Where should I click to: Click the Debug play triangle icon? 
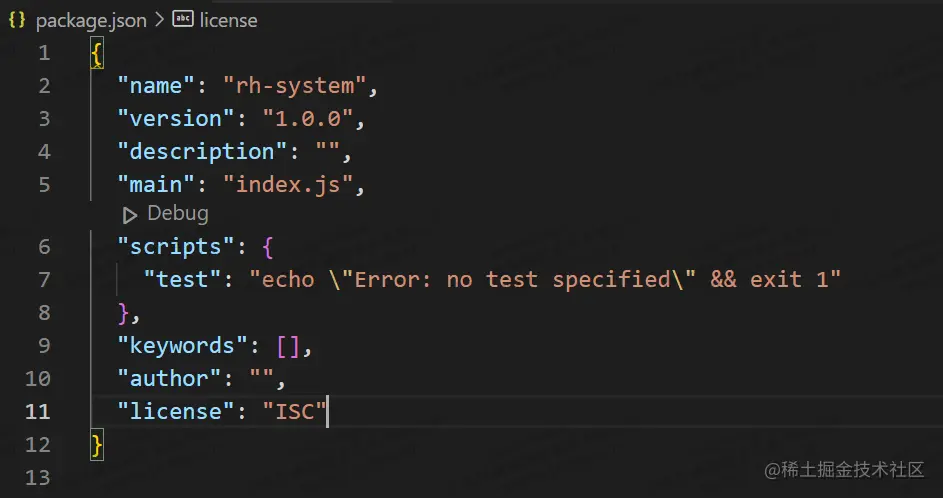coord(130,214)
